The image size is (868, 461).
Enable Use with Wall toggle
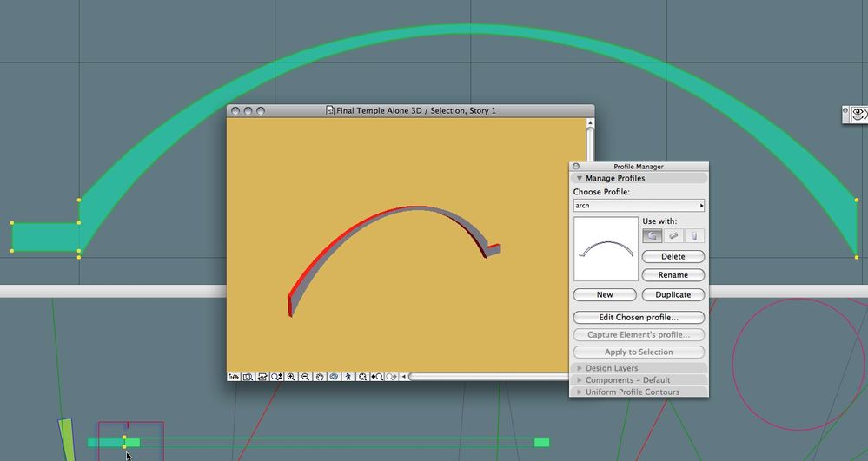(x=653, y=236)
